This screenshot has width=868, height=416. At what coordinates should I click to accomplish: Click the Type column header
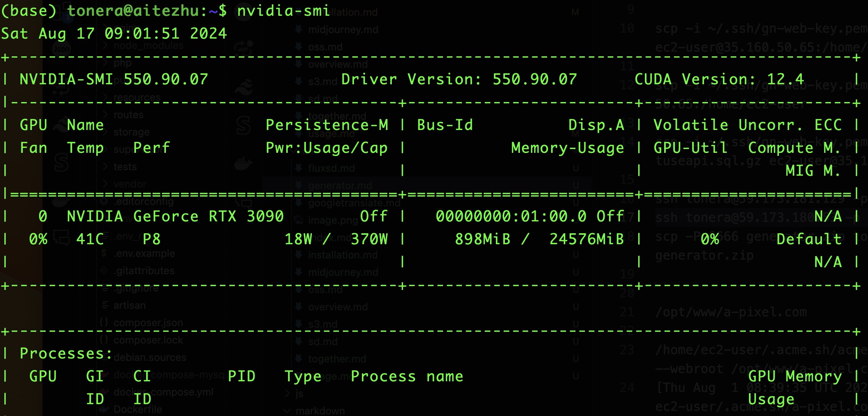tap(303, 377)
